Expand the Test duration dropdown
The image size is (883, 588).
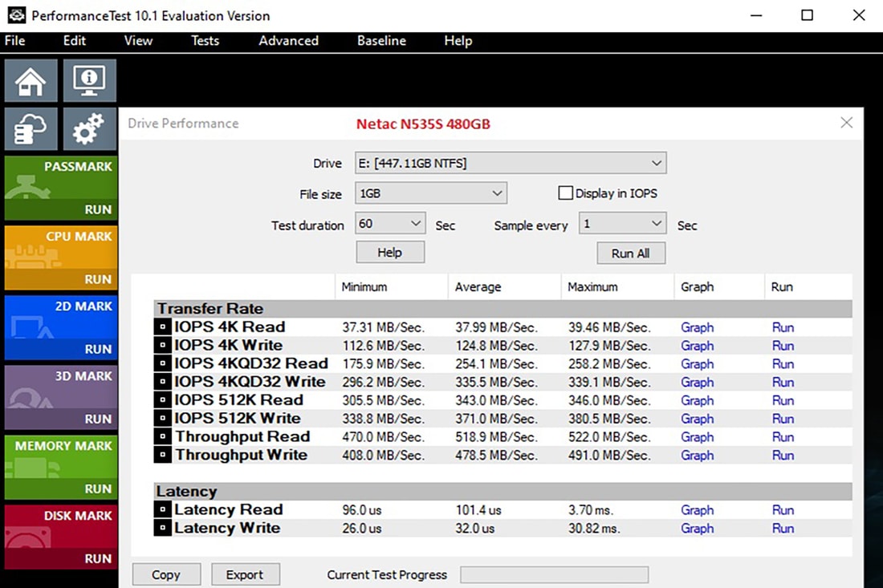tap(390, 224)
